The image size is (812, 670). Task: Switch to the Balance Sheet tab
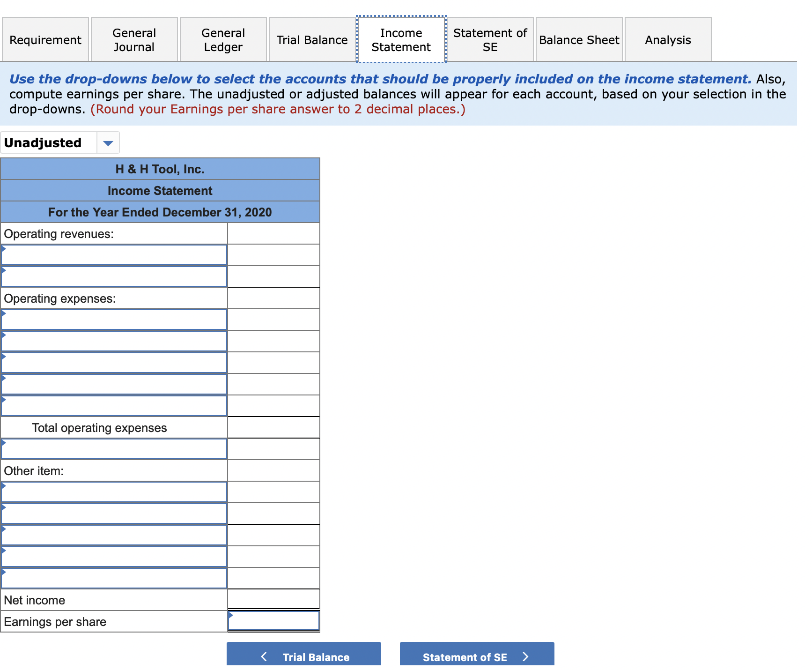[579, 39]
